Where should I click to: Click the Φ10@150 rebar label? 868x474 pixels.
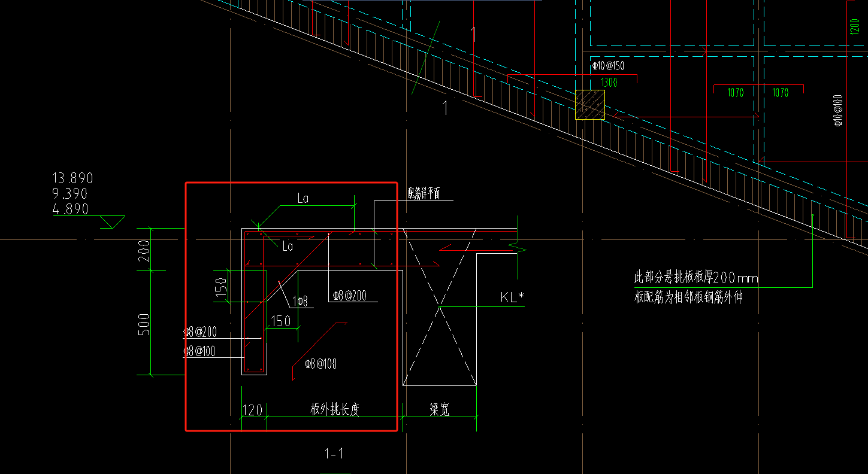click(x=608, y=66)
